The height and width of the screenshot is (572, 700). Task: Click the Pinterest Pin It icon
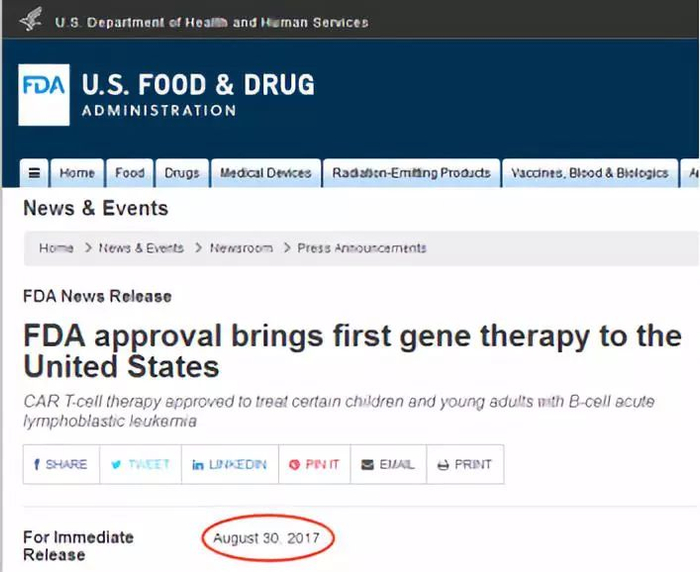[294, 465]
